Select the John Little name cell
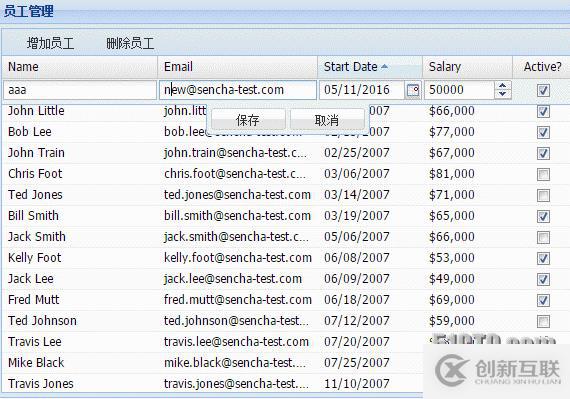The width and height of the screenshot is (570, 399). [x=36, y=110]
